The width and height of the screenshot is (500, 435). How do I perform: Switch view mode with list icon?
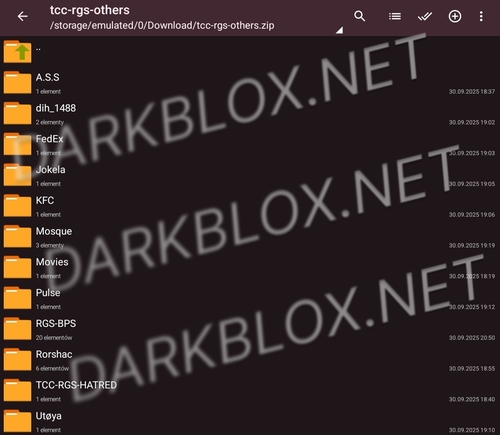point(395,16)
